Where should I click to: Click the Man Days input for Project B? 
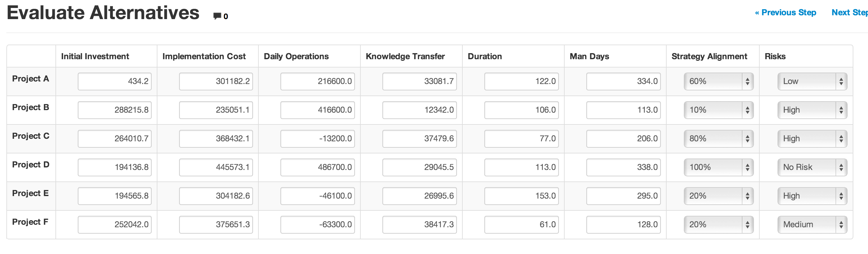click(x=623, y=110)
